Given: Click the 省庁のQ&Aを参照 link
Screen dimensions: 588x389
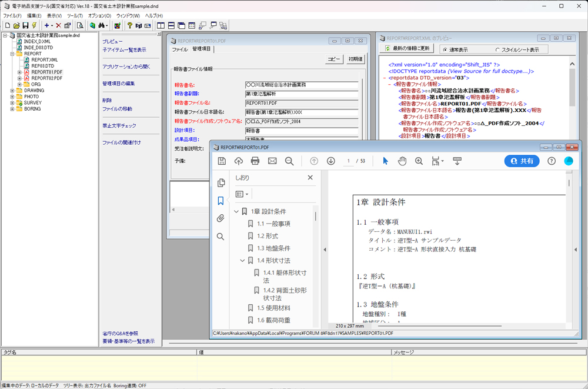Looking at the screenshot, I should point(121,334).
